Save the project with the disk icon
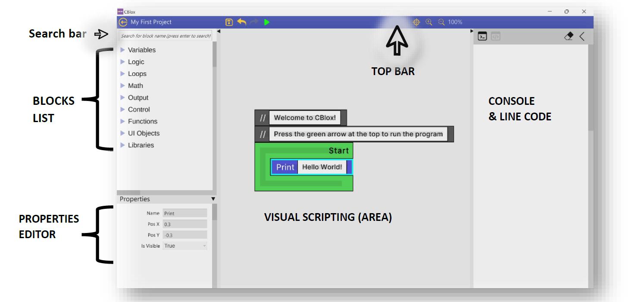This screenshot has height=302, width=644. point(229,22)
